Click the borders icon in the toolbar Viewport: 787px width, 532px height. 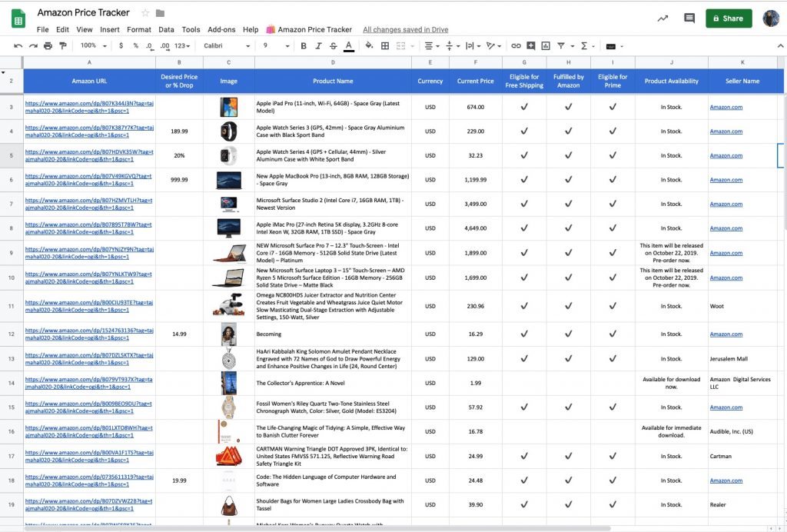click(x=384, y=46)
